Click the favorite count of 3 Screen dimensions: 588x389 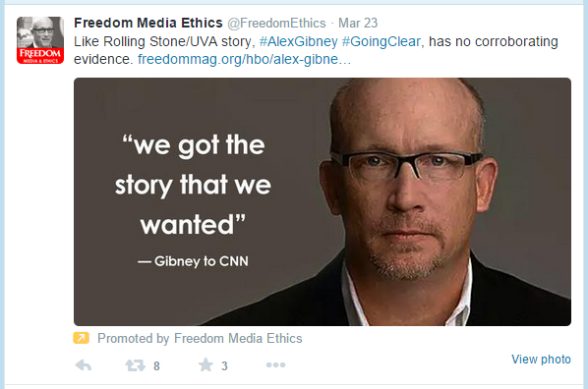(224, 366)
